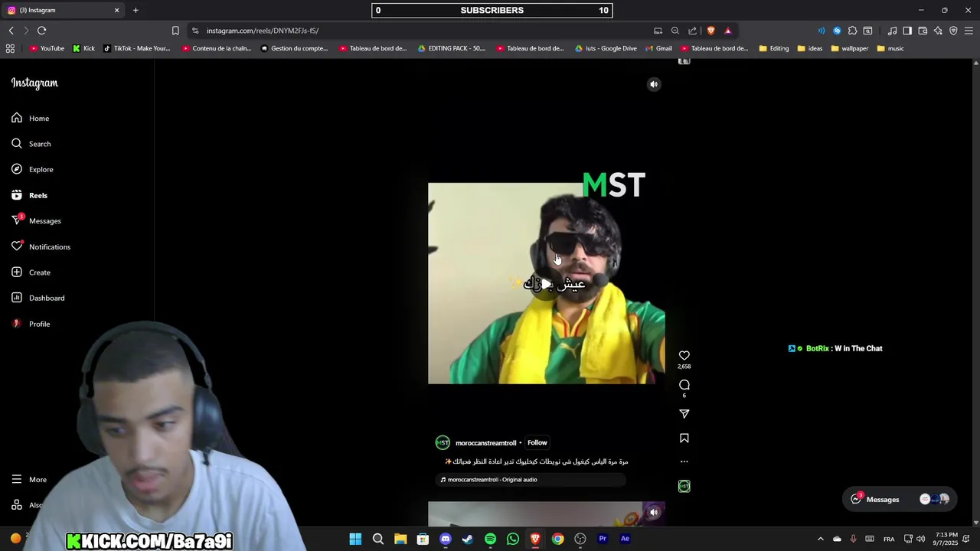The height and width of the screenshot is (551, 980).
Task: Open moroccanstreamtroll username link
Action: (x=485, y=443)
